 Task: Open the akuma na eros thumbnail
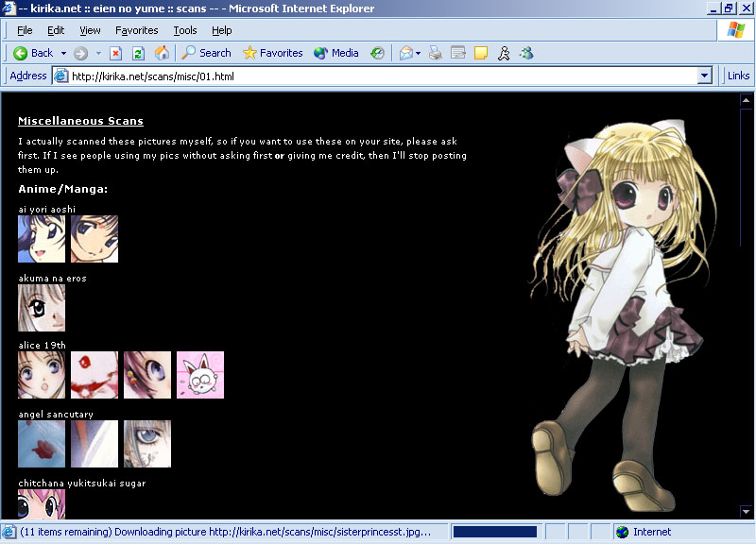tap(42, 307)
